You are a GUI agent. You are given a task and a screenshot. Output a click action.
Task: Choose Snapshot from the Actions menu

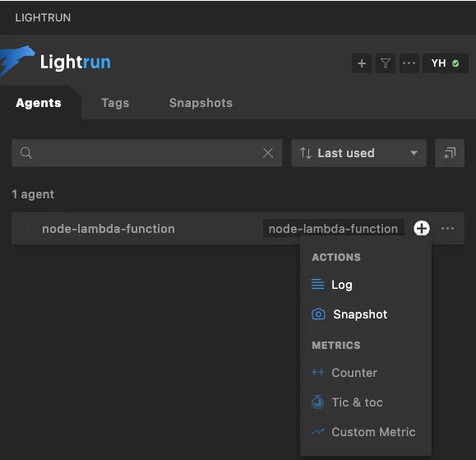pos(365,314)
